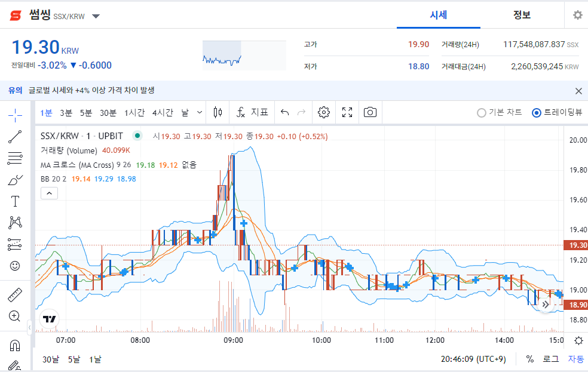
Task: Select the text annotation tool
Action: (15, 201)
